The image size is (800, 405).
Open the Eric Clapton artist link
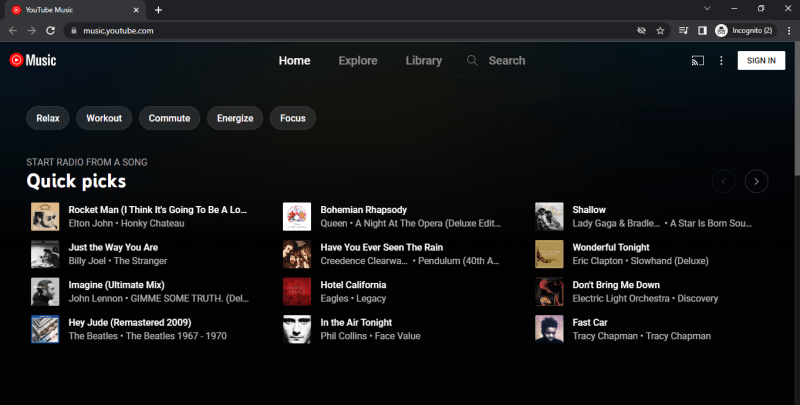[x=597, y=261]
